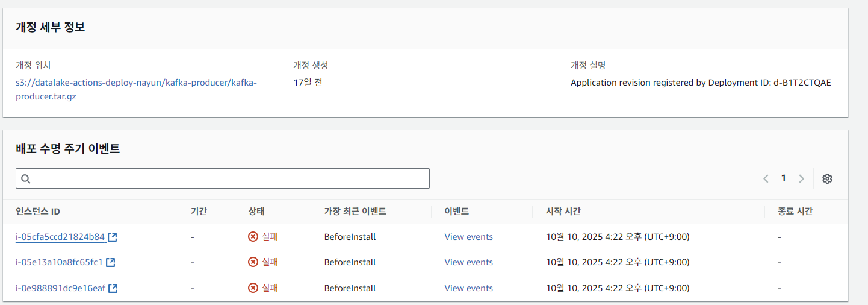This screenshot has width=868, height=305.
Task: Sort by 상태 column header
Action: pos(256,212)
